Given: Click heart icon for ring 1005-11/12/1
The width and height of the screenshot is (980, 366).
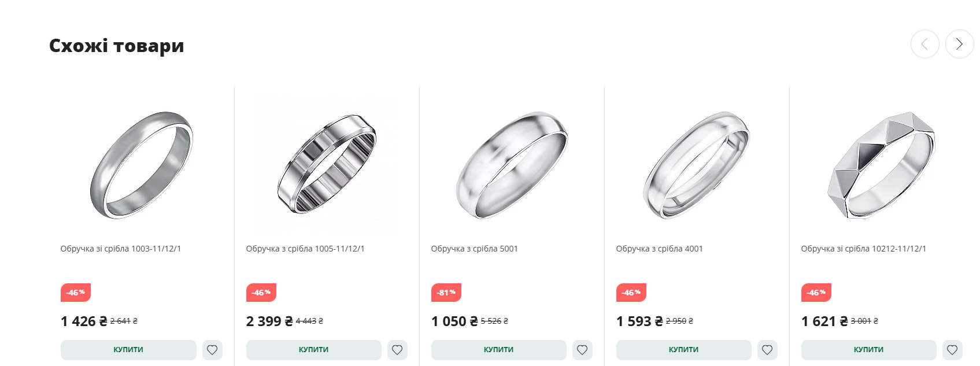Looking at the screenshot, I should click(397, 350).
